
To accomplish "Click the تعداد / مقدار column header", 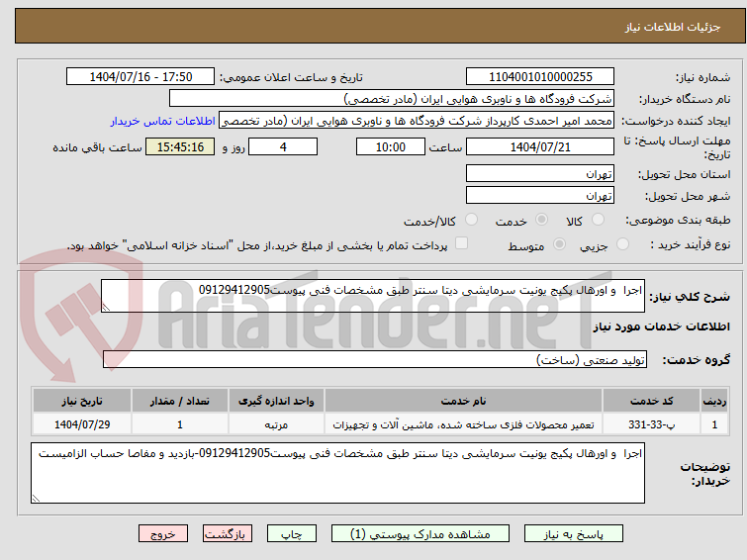I will click(180, 401).
